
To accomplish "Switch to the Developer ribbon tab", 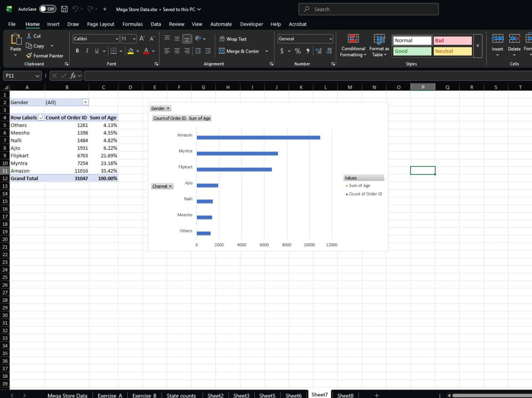I will pyautogui.click(x=252, y=24).
